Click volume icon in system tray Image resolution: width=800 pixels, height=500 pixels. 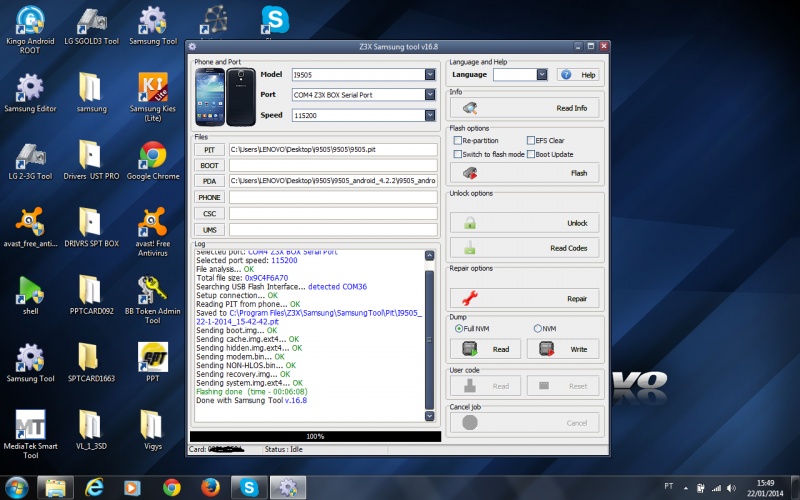tap(732, 488)
